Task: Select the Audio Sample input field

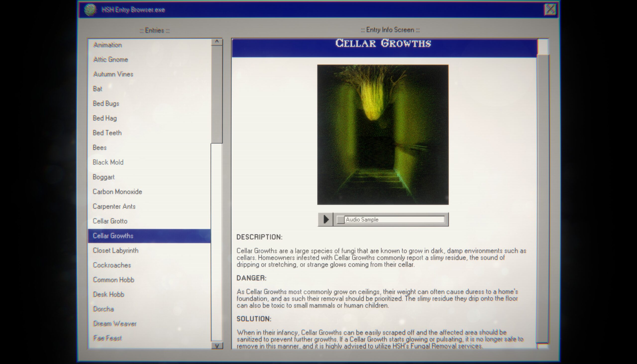Action: point(394,219)
